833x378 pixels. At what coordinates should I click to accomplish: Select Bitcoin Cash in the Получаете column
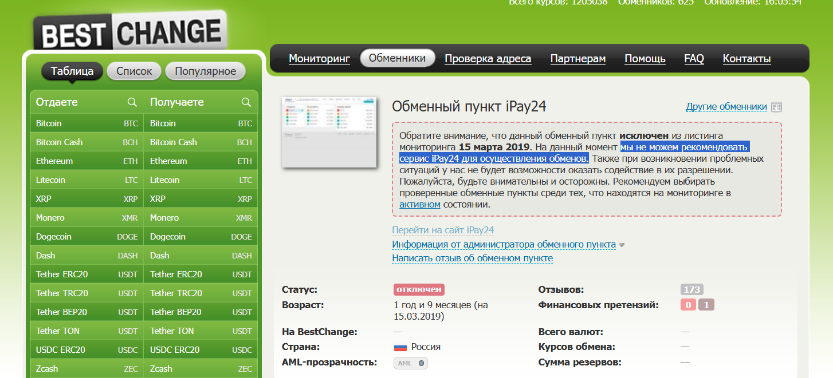[x=201, y=142]
